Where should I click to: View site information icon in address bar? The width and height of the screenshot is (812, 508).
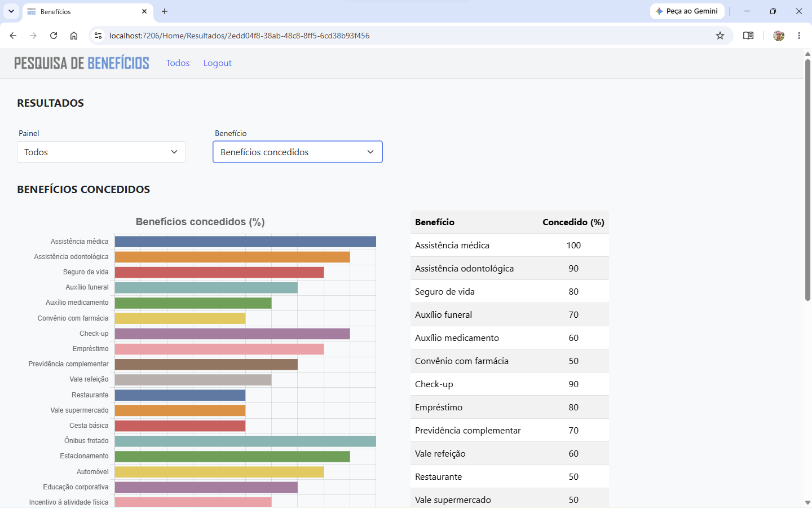(x=98, y=36)
